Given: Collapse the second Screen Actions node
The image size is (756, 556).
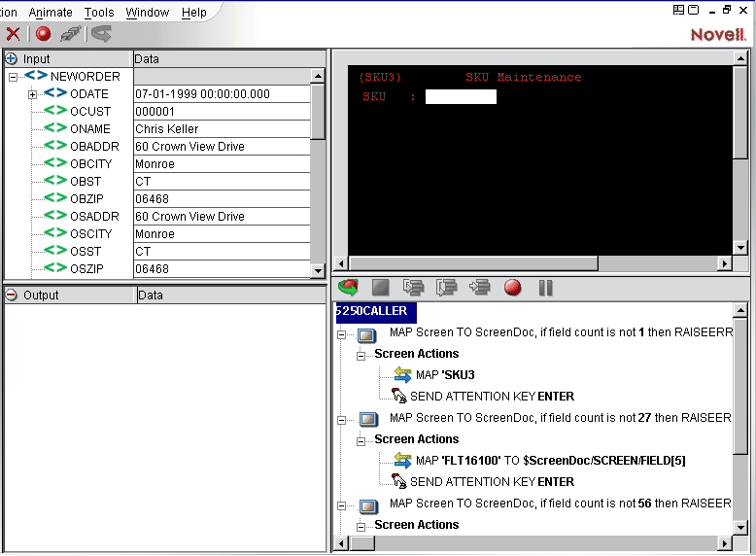Looking at the screenshot, I should tap(361, 441).
